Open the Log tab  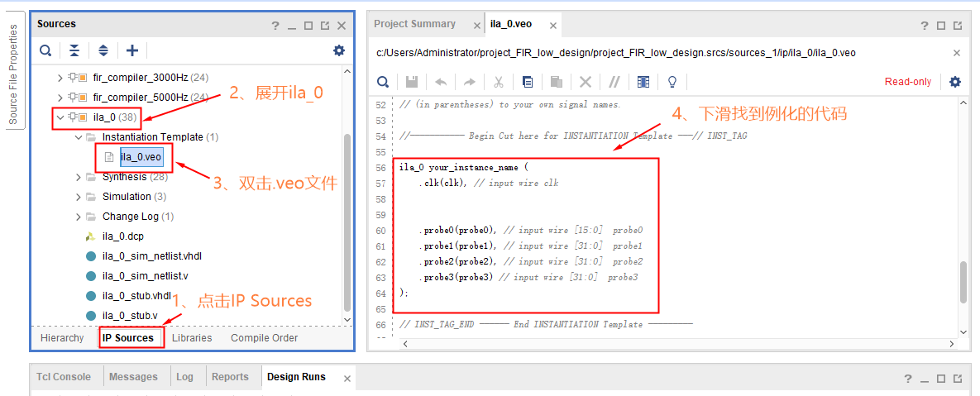(184, 377)
